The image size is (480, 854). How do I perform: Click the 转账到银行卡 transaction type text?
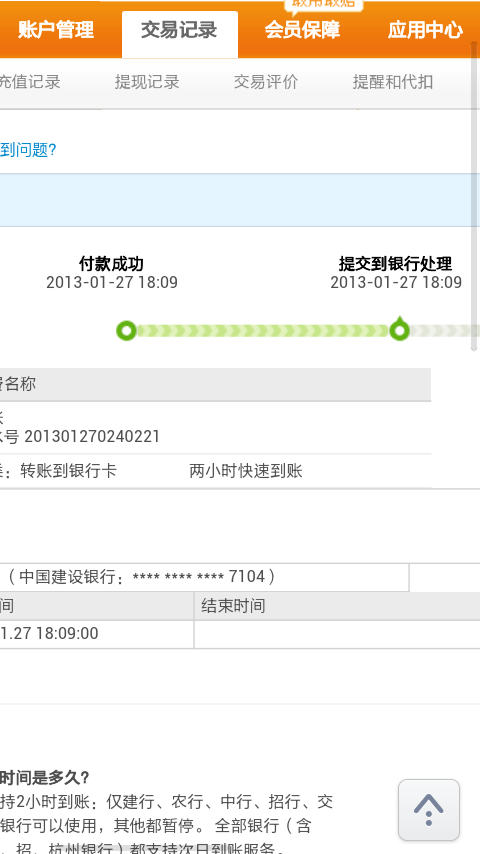(68, 471)
